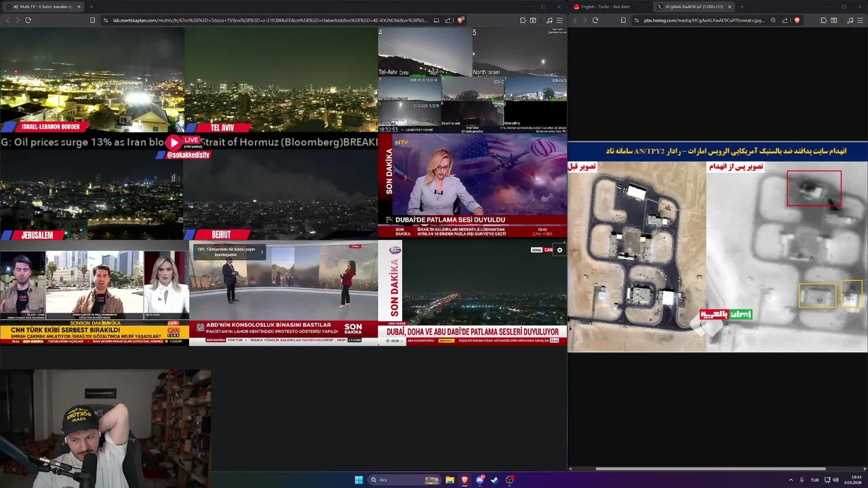The width and height of the screenshot is (868, 488).
Task: Open clock and date 19:43
Action: (852, 480)
